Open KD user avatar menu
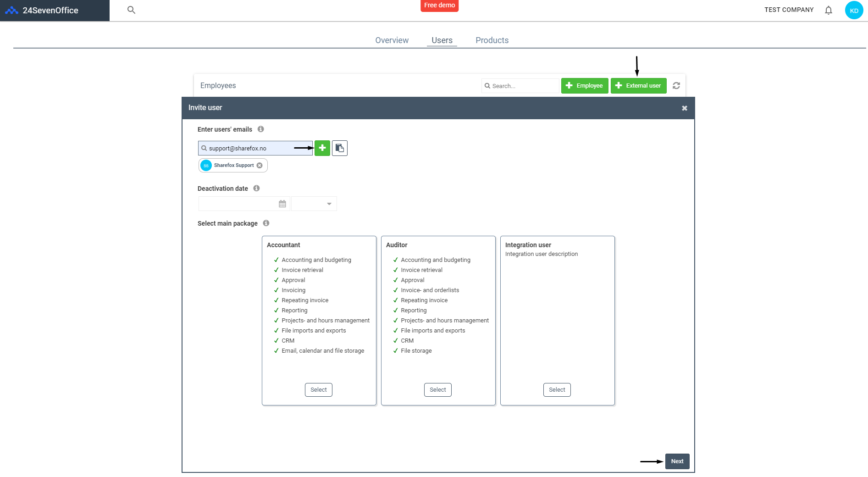868x477 pixels. click(854, 10)
